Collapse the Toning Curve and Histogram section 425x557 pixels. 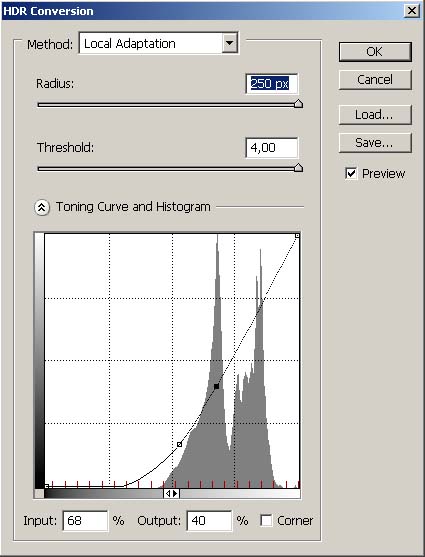pos(42,207)
